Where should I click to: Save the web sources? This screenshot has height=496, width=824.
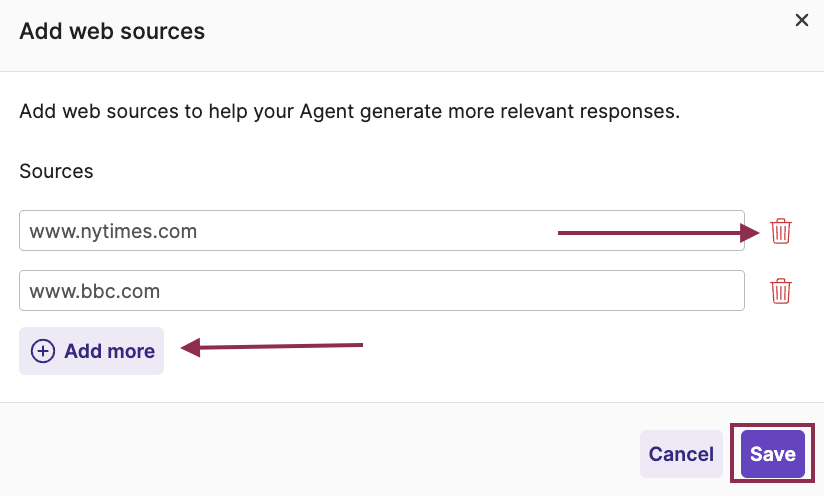[772, 454]
